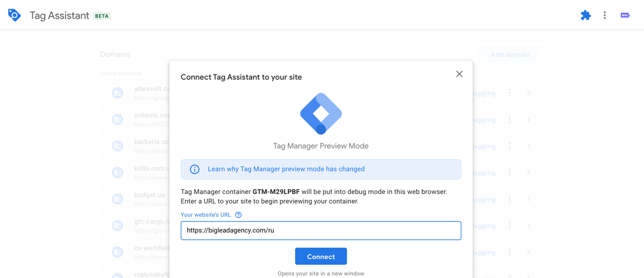
Task: Click the info icon in blue banner
Action: point(195,169)
